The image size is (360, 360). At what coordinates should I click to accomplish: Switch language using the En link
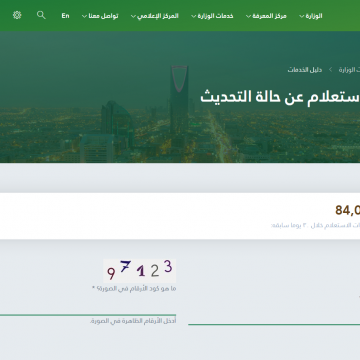(x=65, y=16)
